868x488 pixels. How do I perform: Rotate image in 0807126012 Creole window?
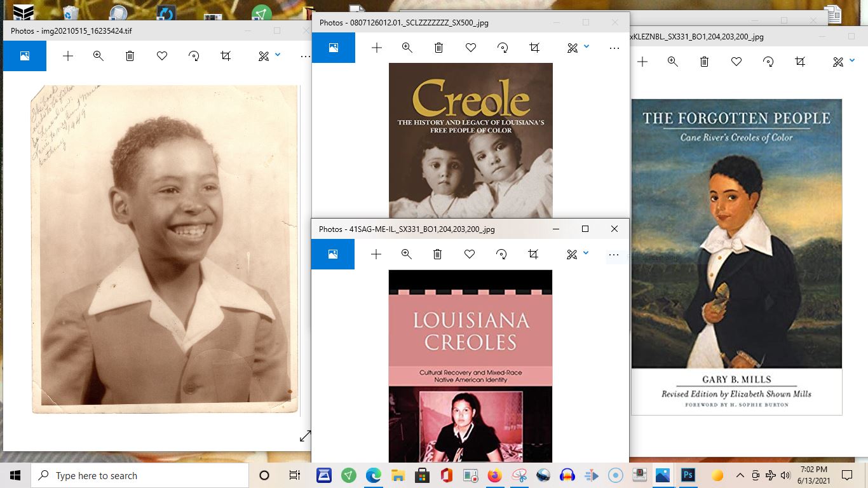[x=503, y=48]
